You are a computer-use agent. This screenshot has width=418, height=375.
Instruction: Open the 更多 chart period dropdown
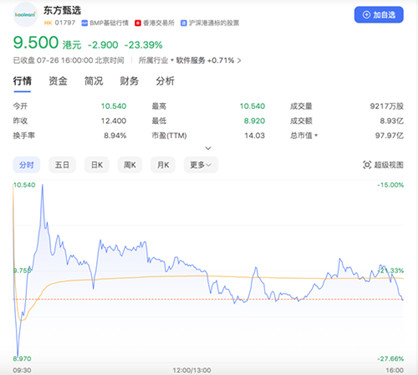(x=201, y=165)
